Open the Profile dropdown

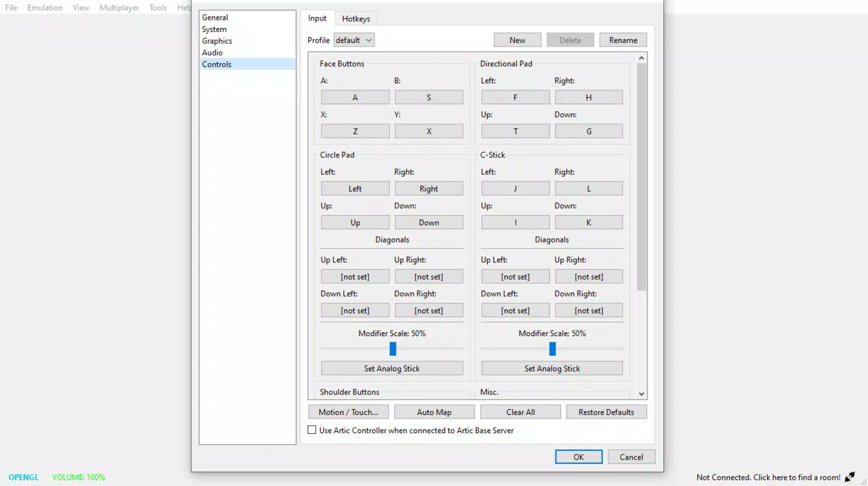pyautogui.click(x=354, y=40)
